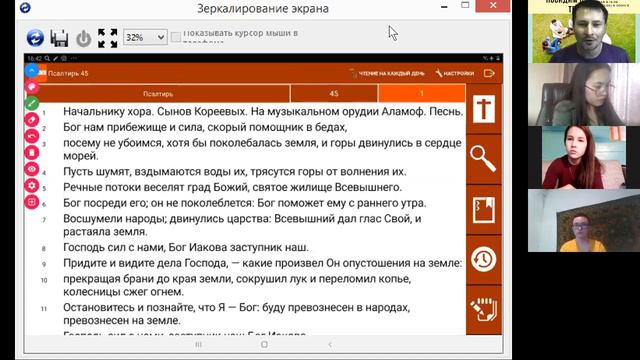Image resolution: width=640 pixels, height=360 pixels.
Task: Click the gray power button icon
Action: click(83, 38)
